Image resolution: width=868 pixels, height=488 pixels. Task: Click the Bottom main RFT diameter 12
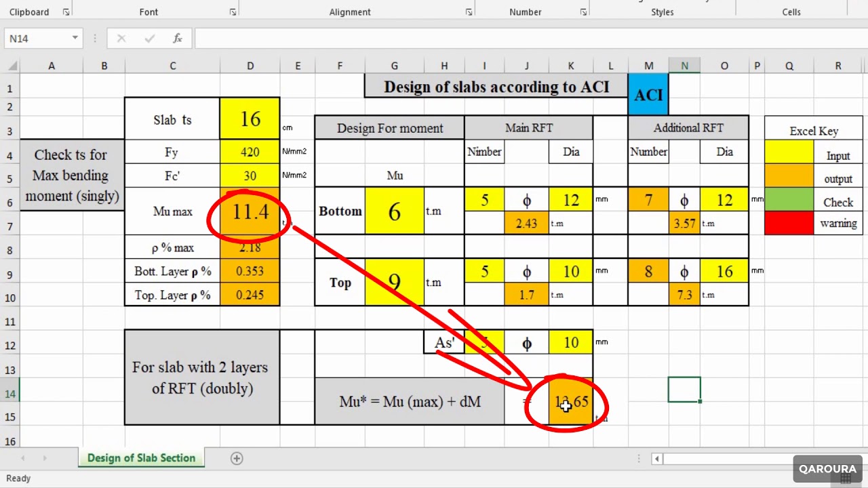[571, 200]
